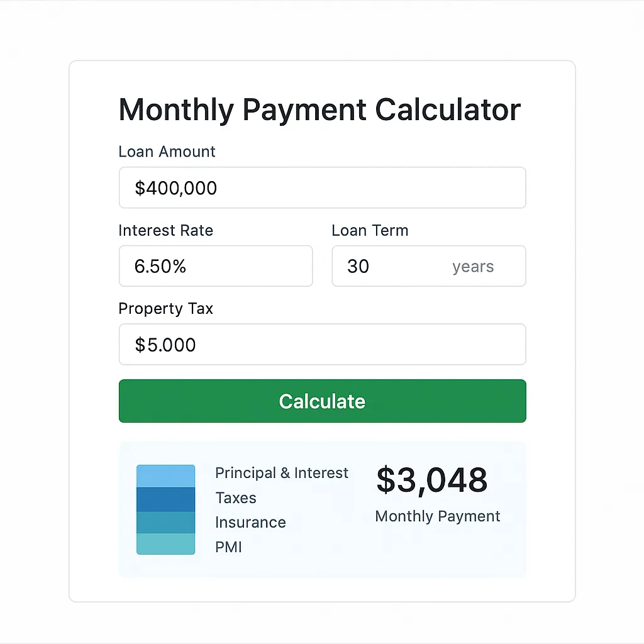Click the Property Tax input field
Image resolution: width=644 pixels, height=644 pixels.
[x=323, y=344]
